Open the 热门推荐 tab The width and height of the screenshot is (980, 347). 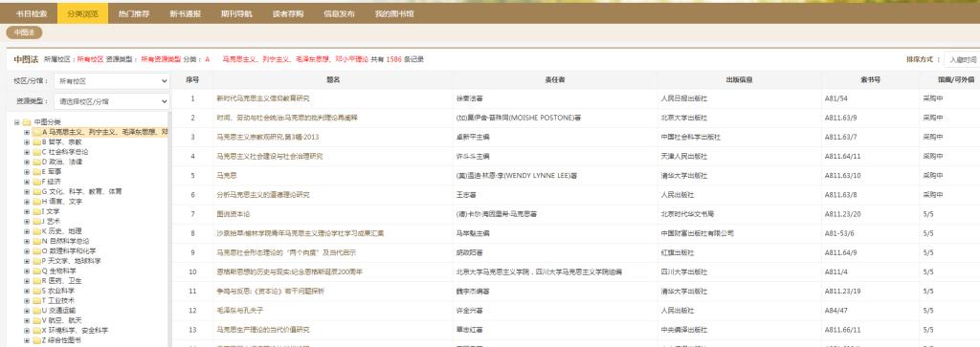(x=134, y=13)
